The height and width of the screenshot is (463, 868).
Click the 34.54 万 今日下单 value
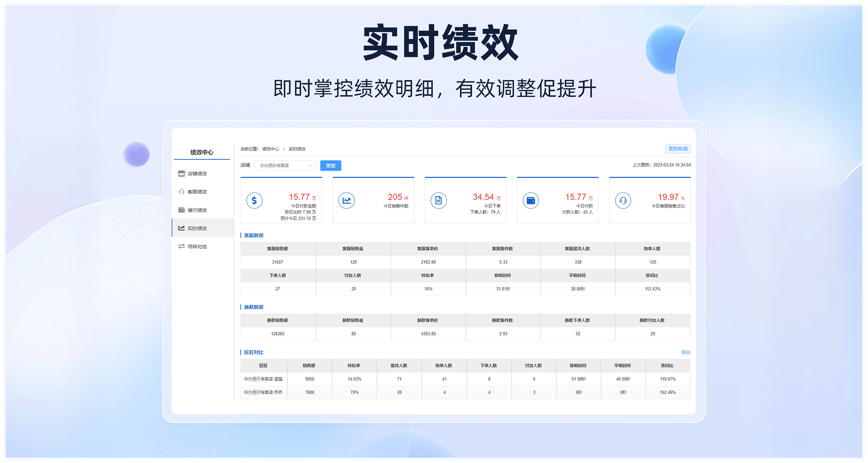tap(487, 197)
